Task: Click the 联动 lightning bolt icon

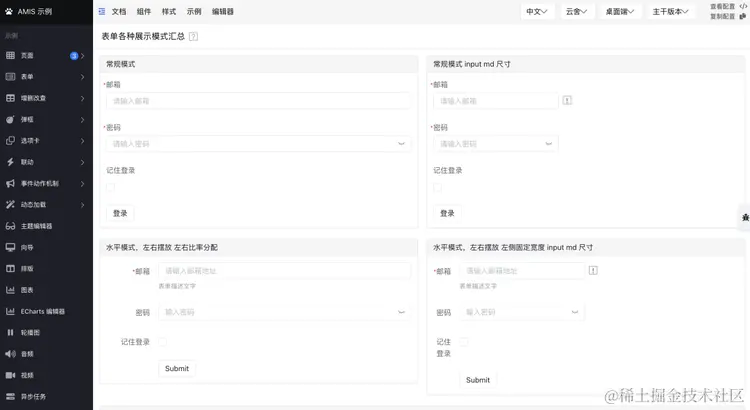Action: click(x=11, y=162)
